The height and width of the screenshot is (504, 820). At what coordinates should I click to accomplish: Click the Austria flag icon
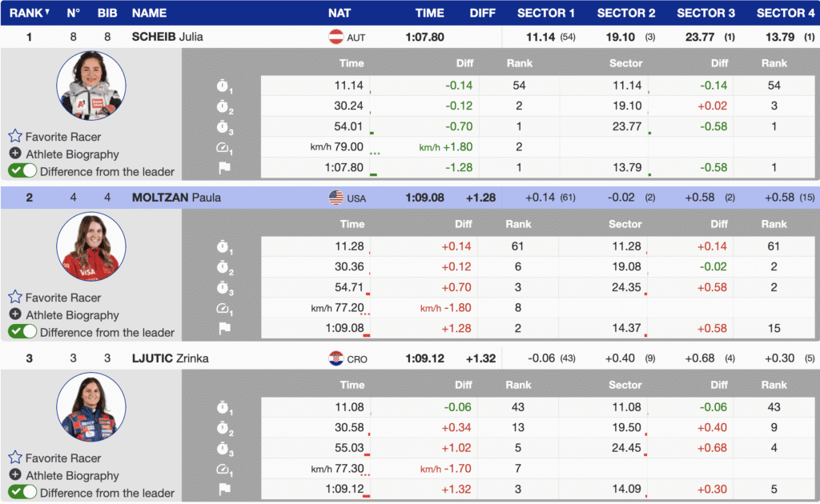(336, 37)
